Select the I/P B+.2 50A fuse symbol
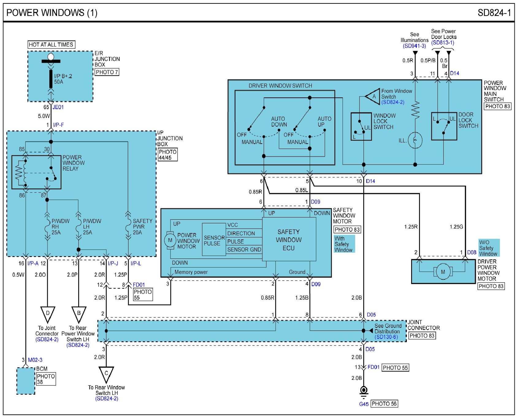The image size is (519, 420). pyautogui.click(x=51, y=78)
